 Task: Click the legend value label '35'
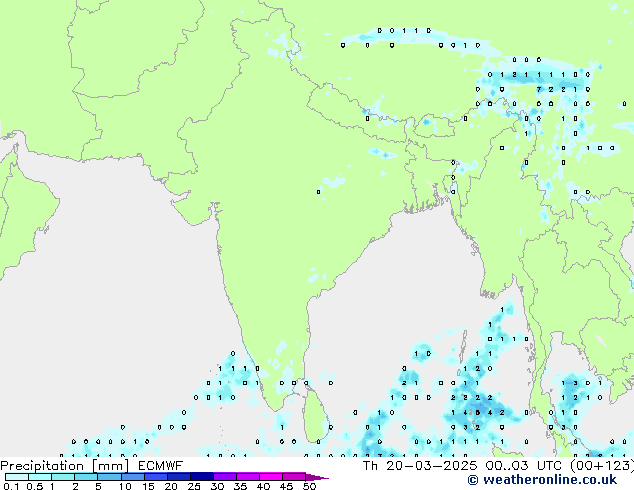tap(240, 486)
